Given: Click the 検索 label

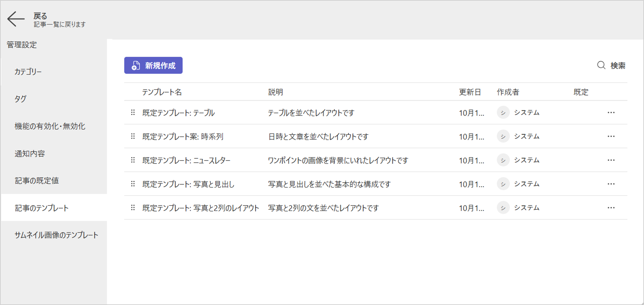Looking at the screenshot, I should (618, 66).
